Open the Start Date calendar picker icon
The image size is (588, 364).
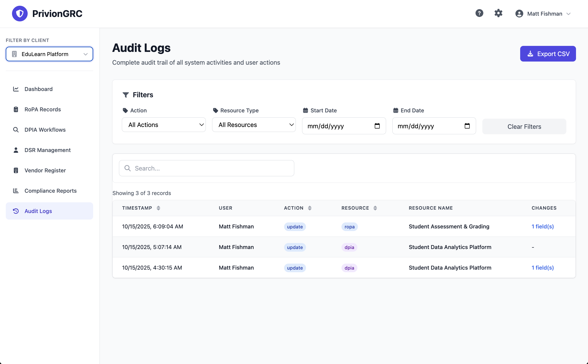click(377, 126)
